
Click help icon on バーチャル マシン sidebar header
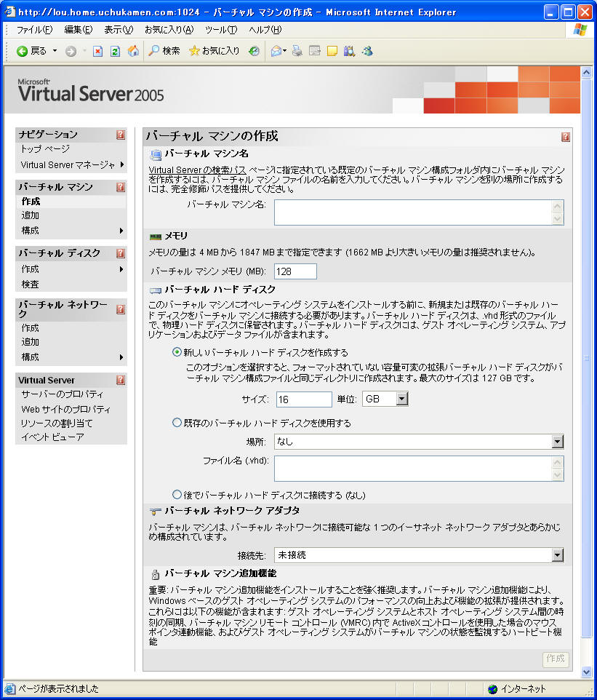pyautogui.click(x=121, y=187)
